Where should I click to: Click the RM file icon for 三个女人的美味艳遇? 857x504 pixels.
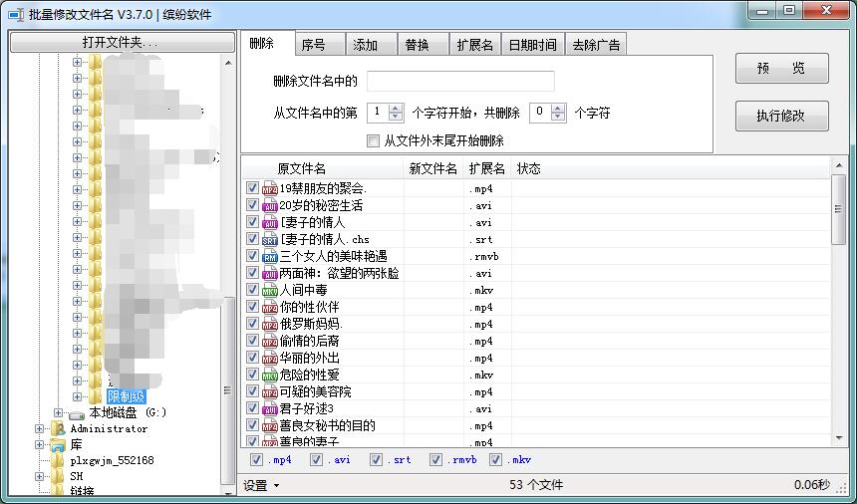click(x=270, y=257)
